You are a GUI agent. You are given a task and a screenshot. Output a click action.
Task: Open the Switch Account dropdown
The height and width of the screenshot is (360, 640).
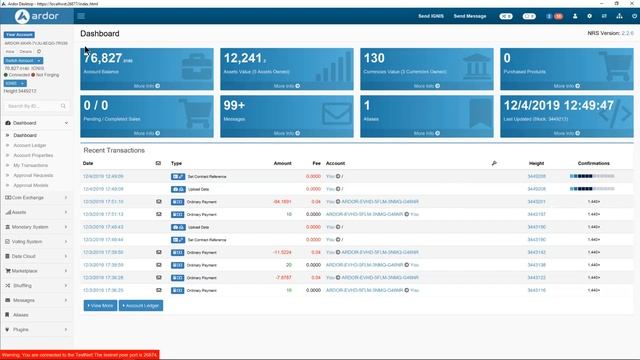click(x=23, y=60)
